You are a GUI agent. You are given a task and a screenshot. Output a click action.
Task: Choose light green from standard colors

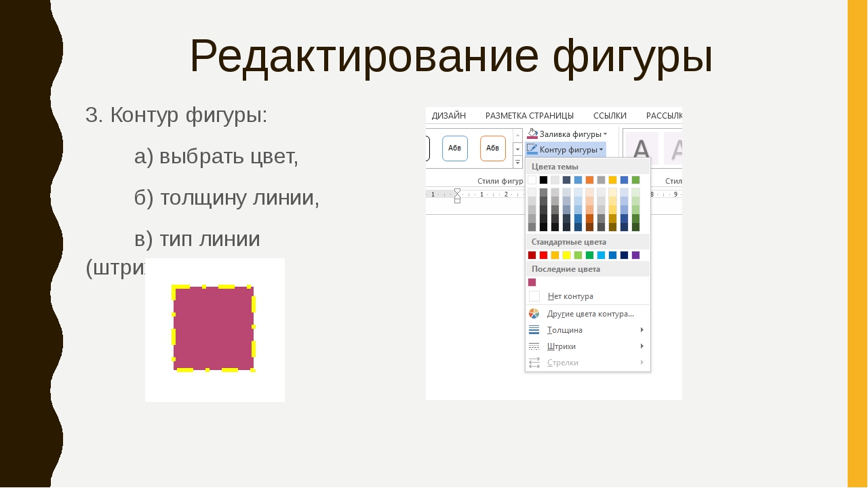tap(578, 255)
